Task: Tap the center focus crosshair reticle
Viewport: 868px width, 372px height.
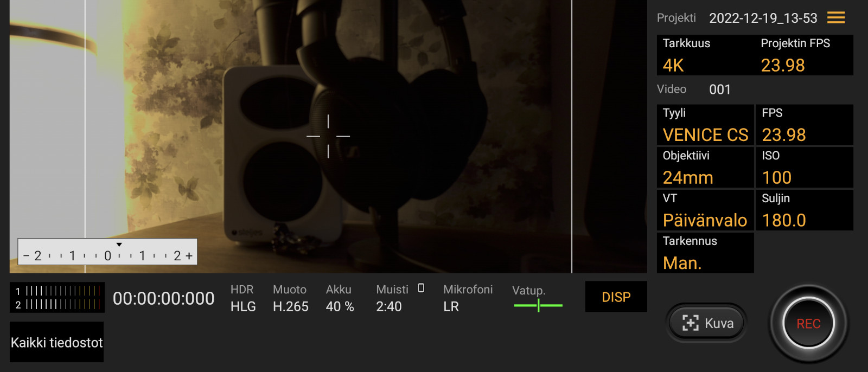Action: (x=328, y=136)
